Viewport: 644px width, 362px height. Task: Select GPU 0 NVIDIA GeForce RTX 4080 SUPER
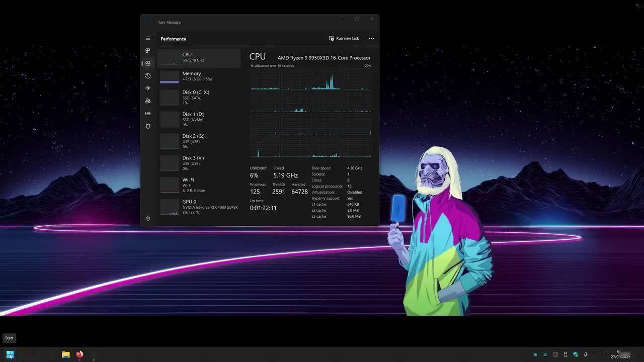tap(199, 207)
